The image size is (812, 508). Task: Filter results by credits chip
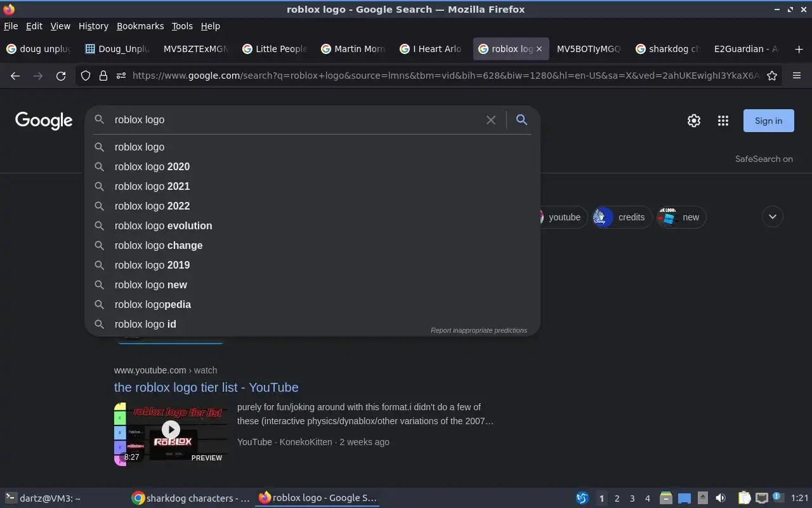tap(622, 217)
